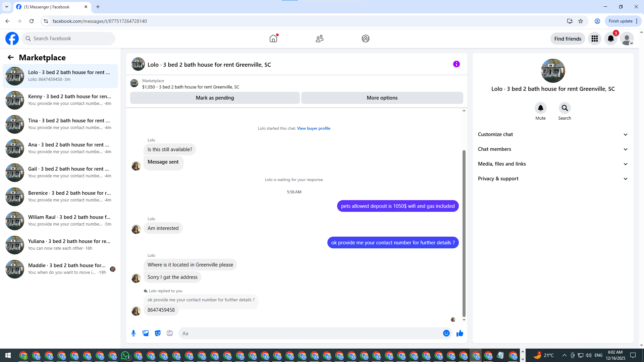Viewport: 644px width, 362px height.
Task: Attach a photo file to the message
Action: coord(146,333)
